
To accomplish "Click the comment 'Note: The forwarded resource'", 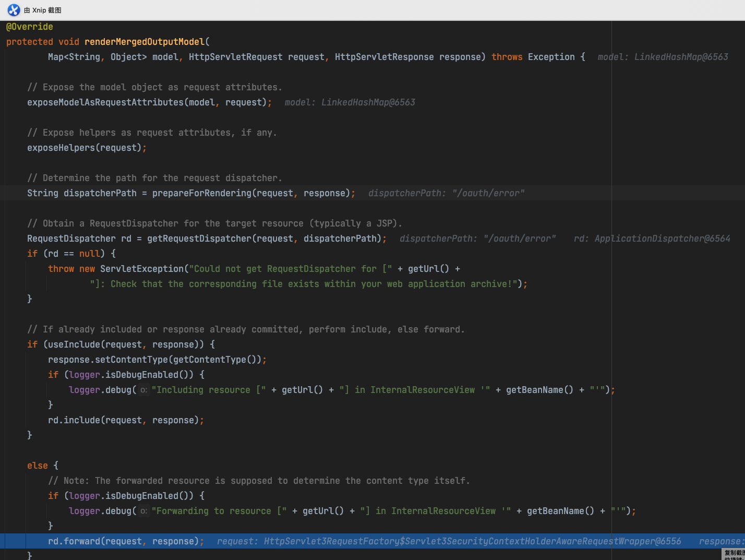I will pyautogui.click(x=259, y=481).
